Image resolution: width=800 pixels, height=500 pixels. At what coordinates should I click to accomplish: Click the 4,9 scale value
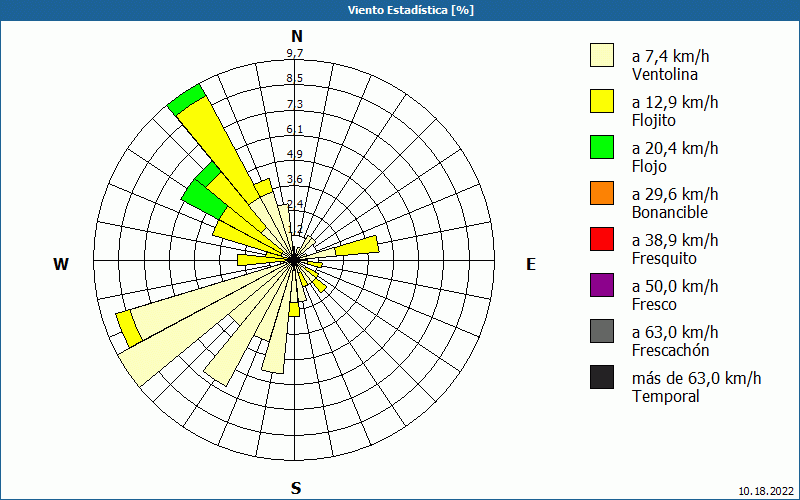coord(295,154)
